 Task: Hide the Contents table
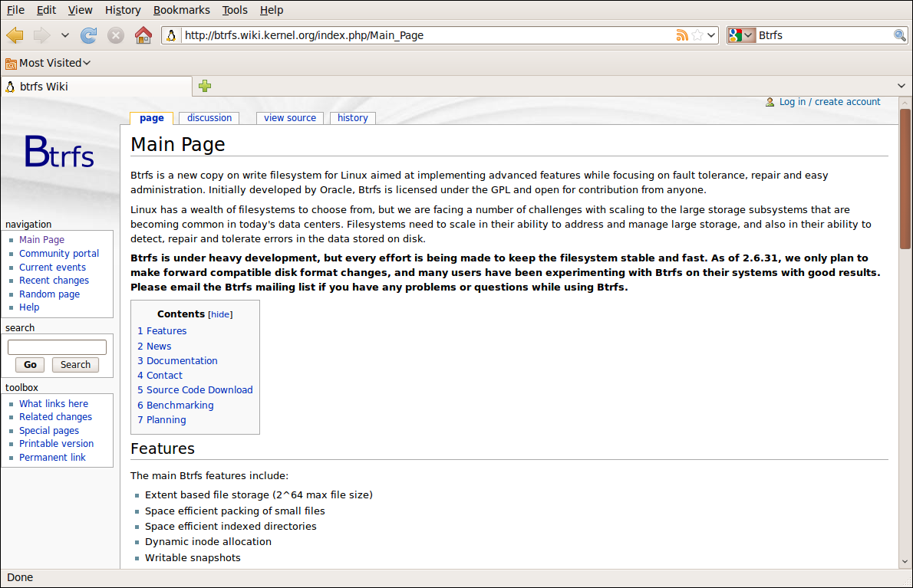220,314
